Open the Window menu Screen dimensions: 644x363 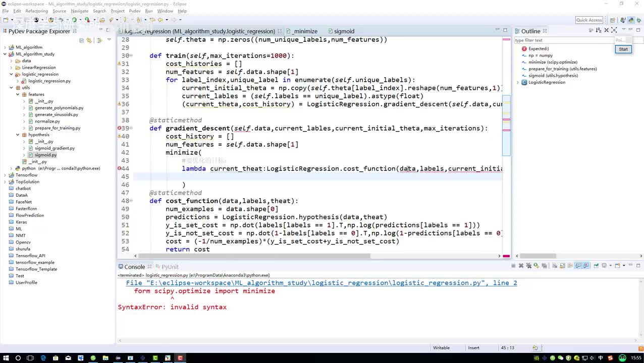165,11
